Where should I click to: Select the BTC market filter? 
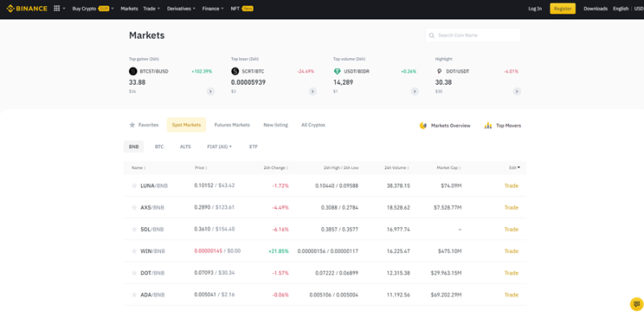(x=159, y=147)
